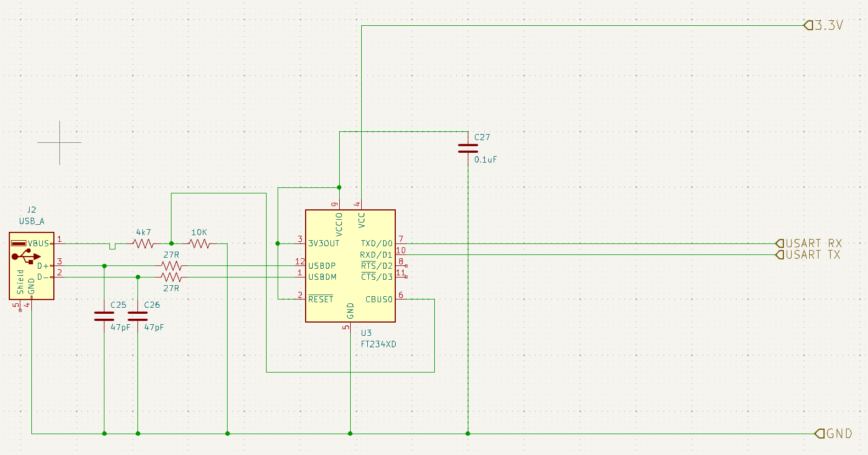This screenshot has width=868, height=455.
Task: Click the 27R resistor on the D- line
Action: click(x=172, y=277)
